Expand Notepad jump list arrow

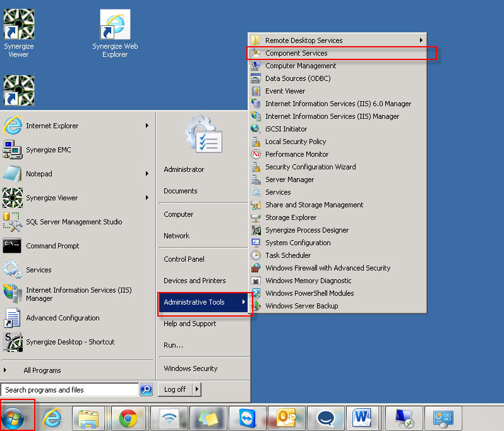[x=147, y=174]
